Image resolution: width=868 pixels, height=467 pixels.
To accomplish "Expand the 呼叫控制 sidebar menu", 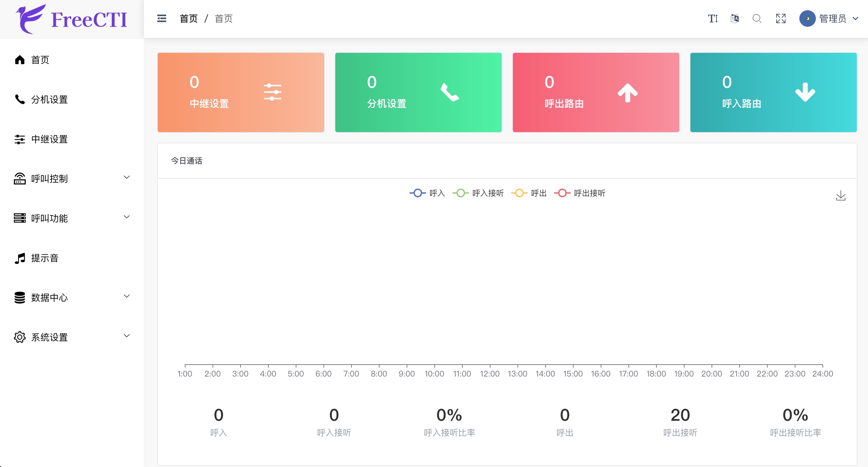I will click(x=49, y=178).
